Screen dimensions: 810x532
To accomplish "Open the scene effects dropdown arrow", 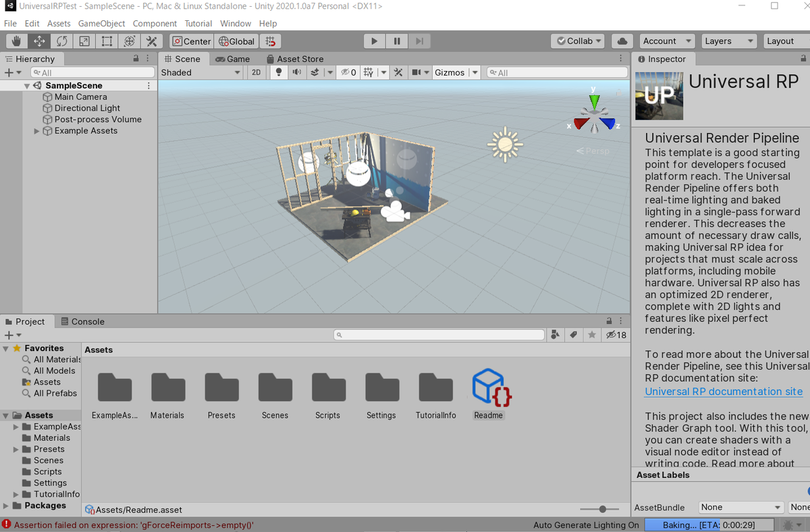I will tap(329, 72).
